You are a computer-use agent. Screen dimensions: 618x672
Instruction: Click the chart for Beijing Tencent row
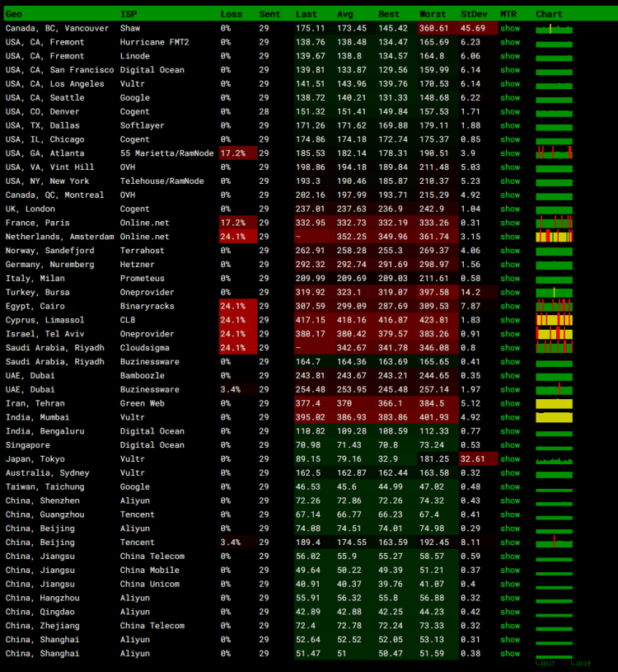pyautogui.click(x=554, y=542)
